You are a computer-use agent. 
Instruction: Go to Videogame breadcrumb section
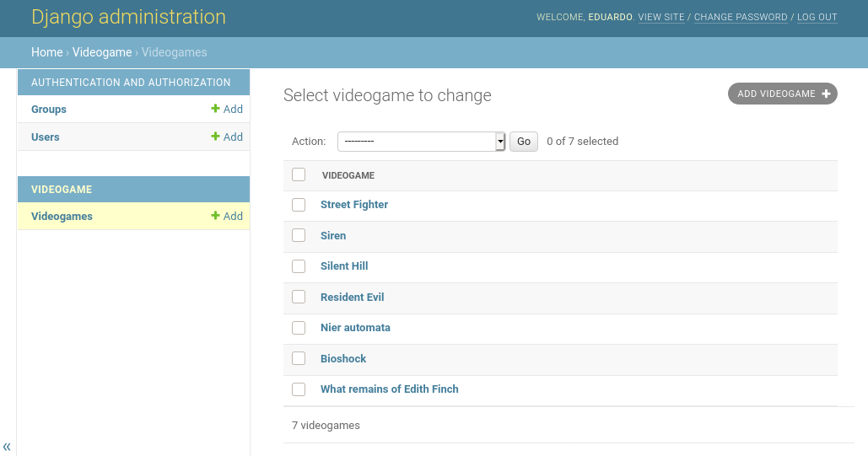(x=102, y=52)
